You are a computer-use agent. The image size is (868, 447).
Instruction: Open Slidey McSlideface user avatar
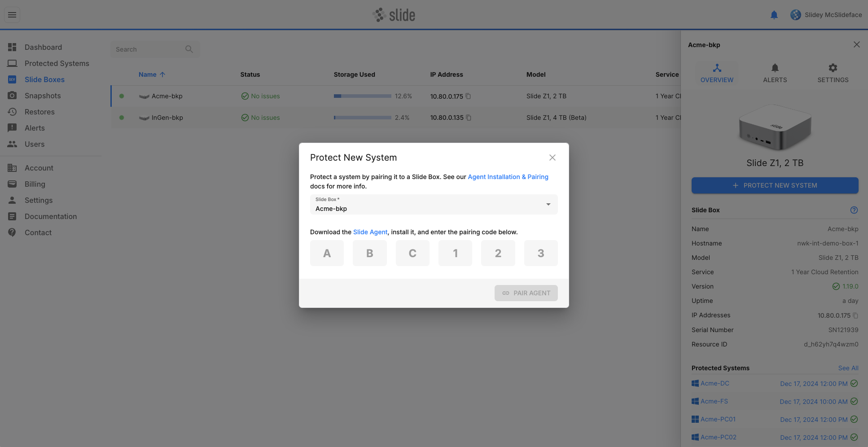pos(796,15)
